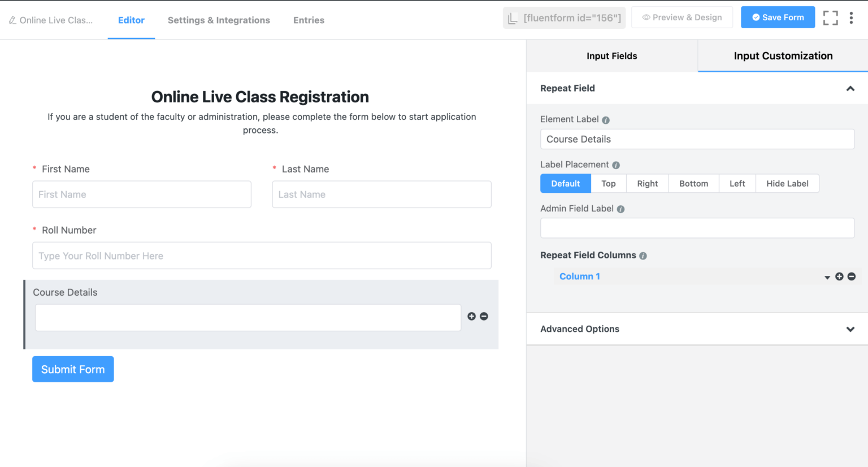This screenshot has height=467, width=868.
Task: Copy the fluentform shortcode
Action: coord(564,18)
